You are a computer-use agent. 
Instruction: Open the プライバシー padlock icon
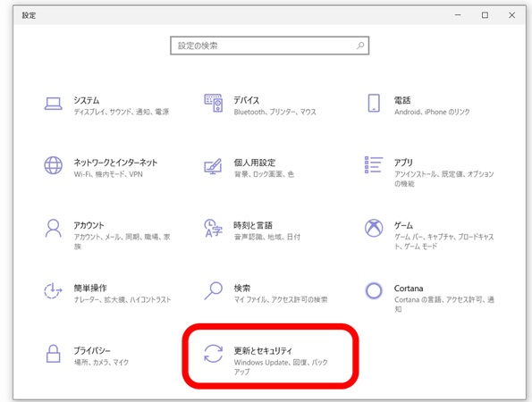click(54, 354)
